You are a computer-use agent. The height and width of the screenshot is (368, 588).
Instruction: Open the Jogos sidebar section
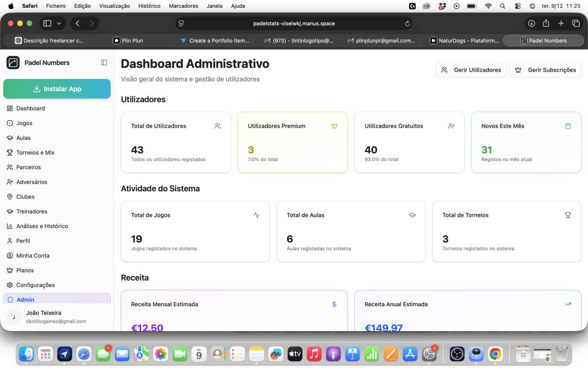pos(57,123)
